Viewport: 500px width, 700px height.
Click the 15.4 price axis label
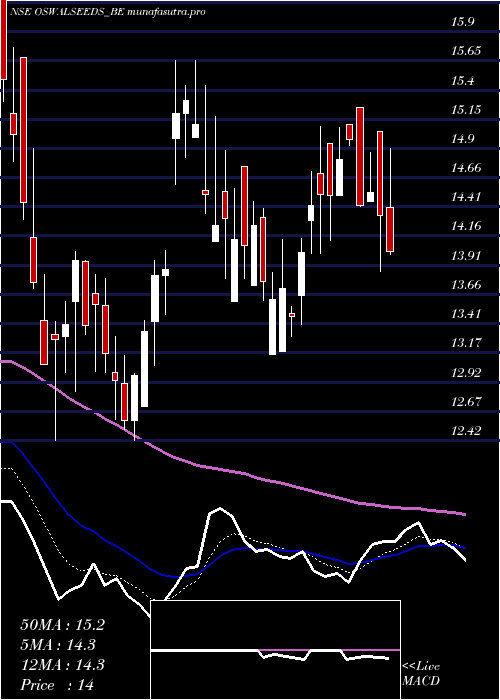462,81
